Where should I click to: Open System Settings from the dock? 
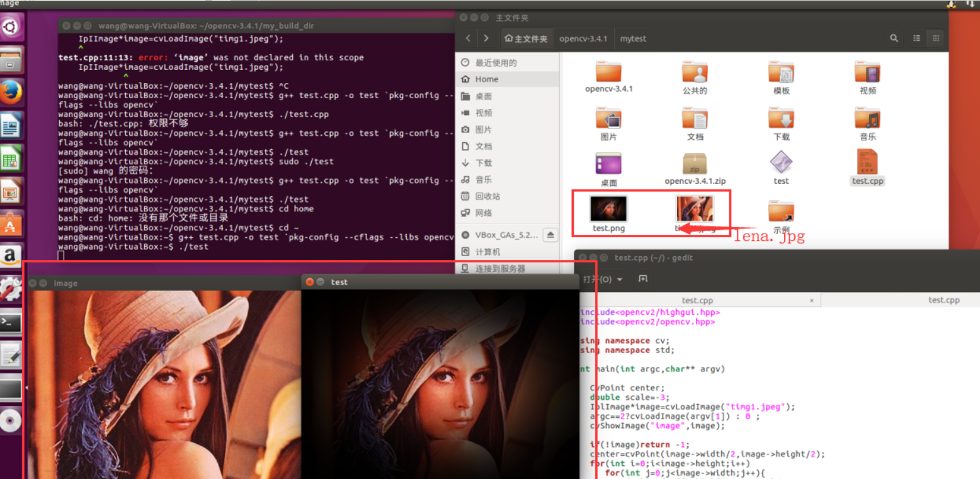tap(11, 290)
